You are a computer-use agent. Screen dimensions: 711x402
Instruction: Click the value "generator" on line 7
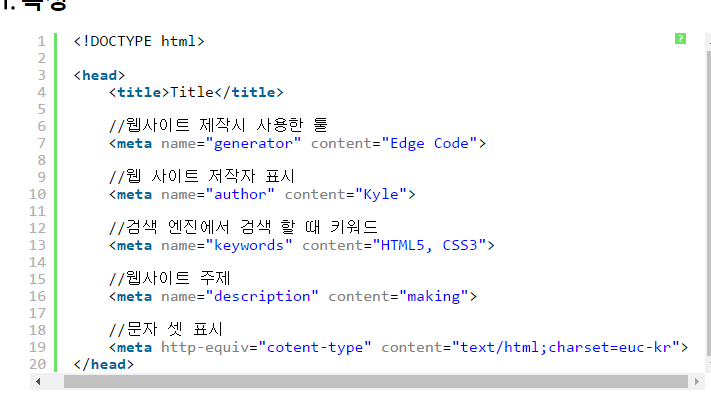click(x=253, y=144)
